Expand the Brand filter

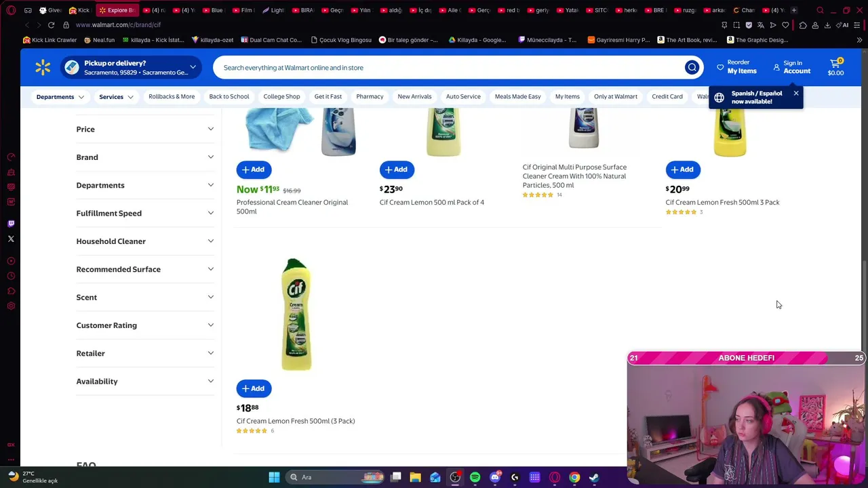pyautogui.click(x=145, y=157)
